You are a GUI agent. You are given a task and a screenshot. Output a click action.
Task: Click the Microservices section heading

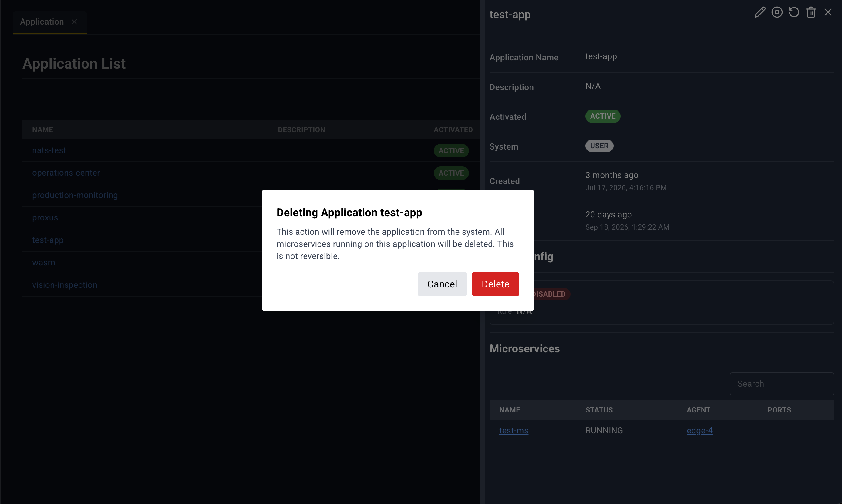524,348
